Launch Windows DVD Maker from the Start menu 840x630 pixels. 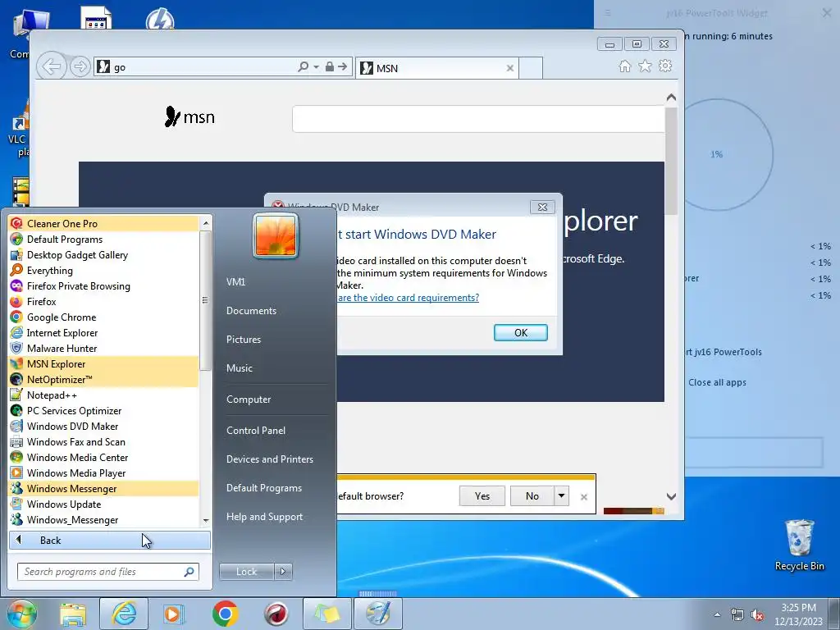click(103, 426)
